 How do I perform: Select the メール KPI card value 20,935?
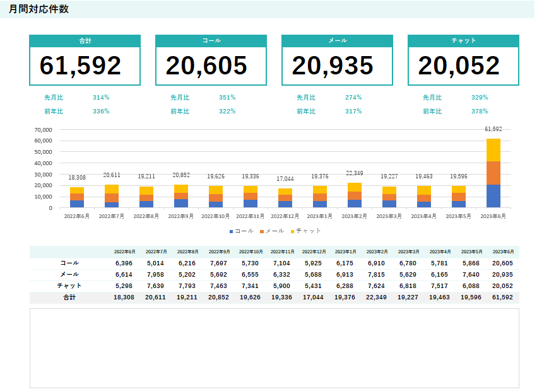coord(333,66)
